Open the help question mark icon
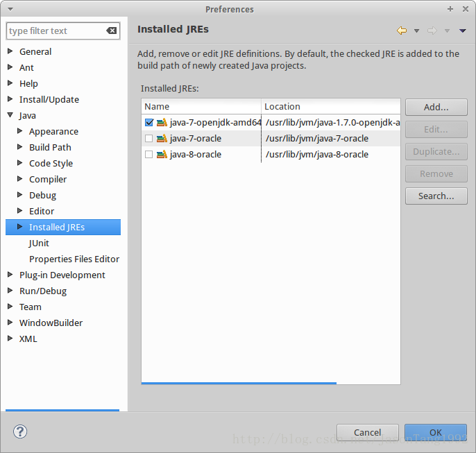The width and height of the screenshot is (476, 453). [20, 431]
